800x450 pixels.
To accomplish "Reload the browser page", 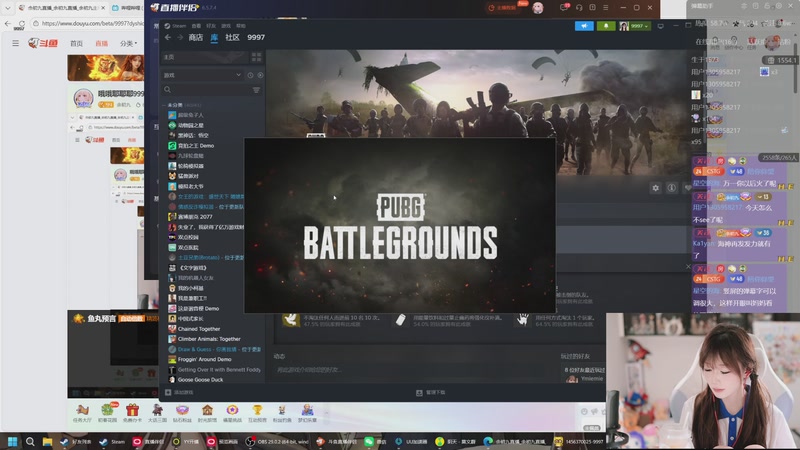I will tap(21, 23).
